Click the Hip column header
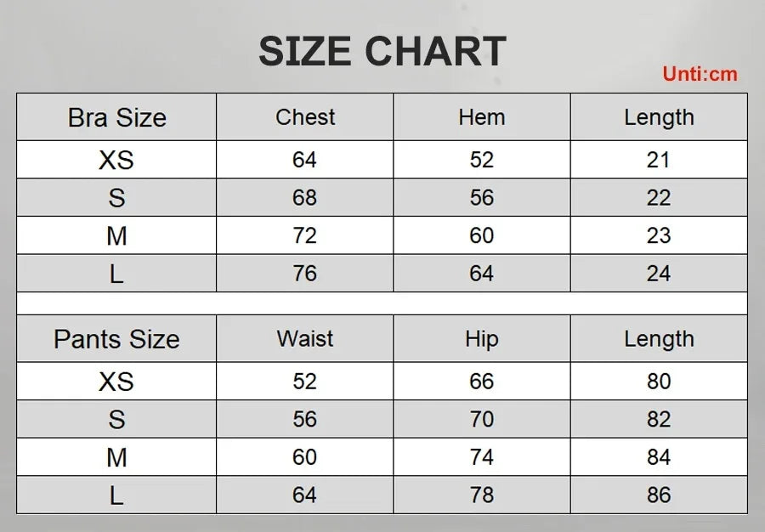This screenshot has height=532, width=765. tap(481, 339)
